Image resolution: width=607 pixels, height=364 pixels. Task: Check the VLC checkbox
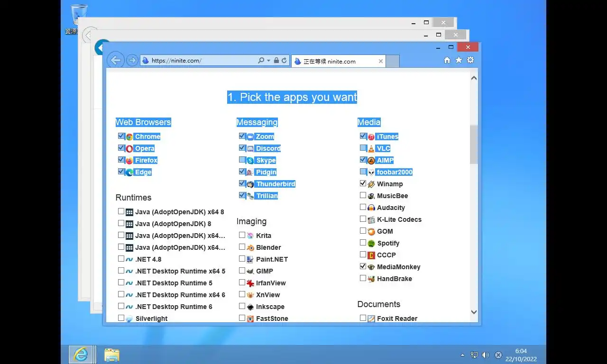tap(363, 148)
